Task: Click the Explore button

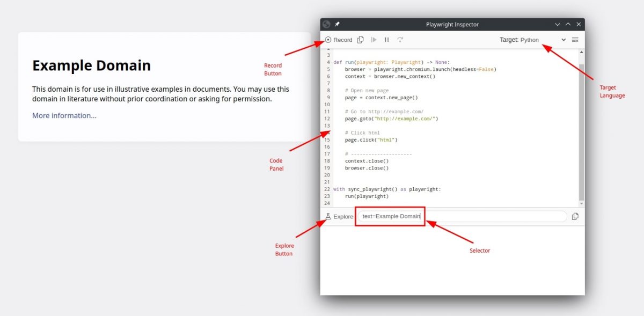Action: (x=342, y=216)
